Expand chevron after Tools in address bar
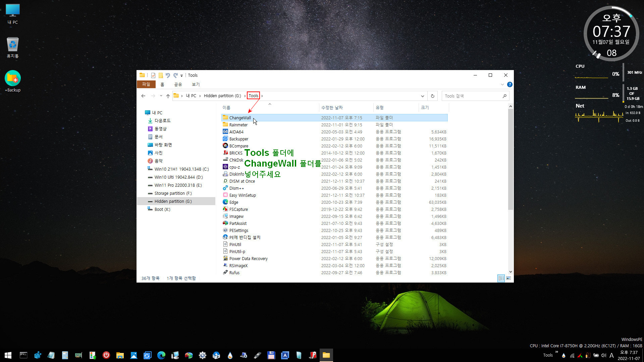Screen dimensions: 644x362 coord(262,96)
